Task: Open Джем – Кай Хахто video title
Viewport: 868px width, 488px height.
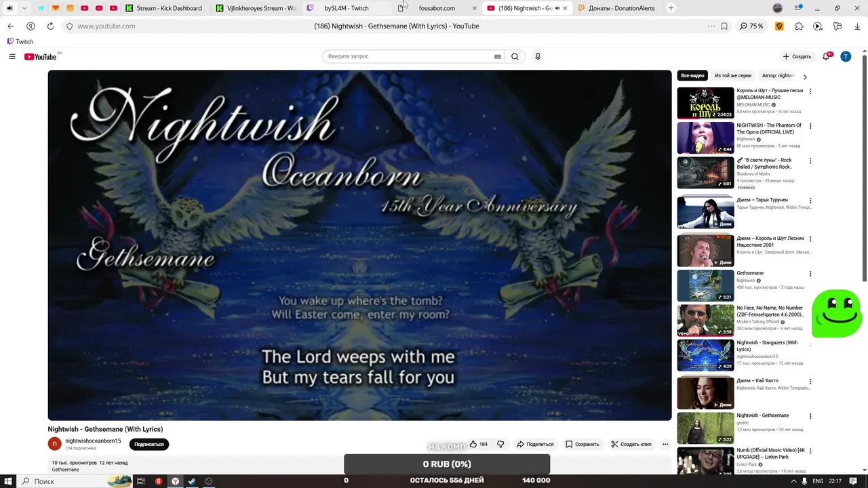Action: pos(757,381)
